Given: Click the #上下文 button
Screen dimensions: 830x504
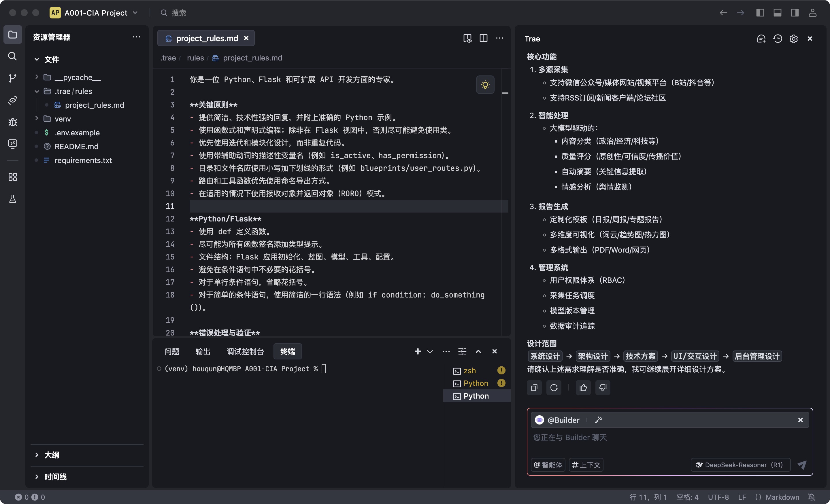Looking at the screenshot, I should [x=586, y=465].
